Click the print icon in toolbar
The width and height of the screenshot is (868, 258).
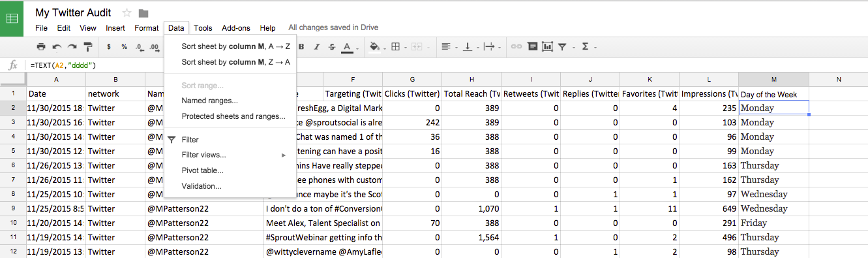pos(41,47)
